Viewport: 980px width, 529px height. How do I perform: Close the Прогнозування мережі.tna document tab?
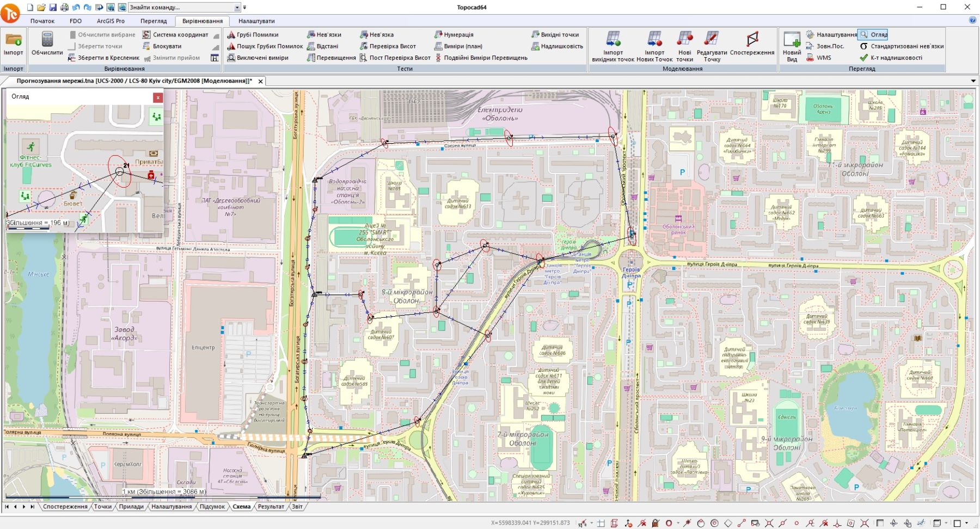(261, 81)
